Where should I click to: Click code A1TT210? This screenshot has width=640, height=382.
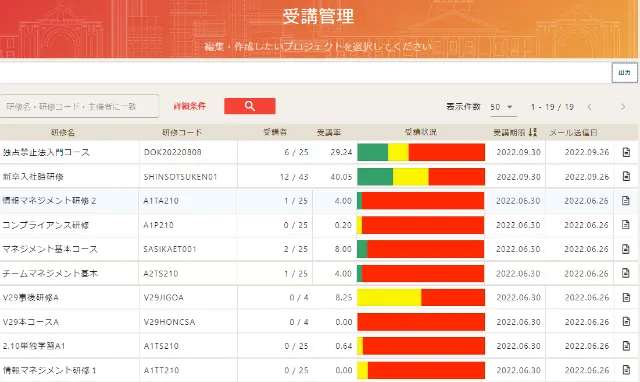tap(161, 370)
